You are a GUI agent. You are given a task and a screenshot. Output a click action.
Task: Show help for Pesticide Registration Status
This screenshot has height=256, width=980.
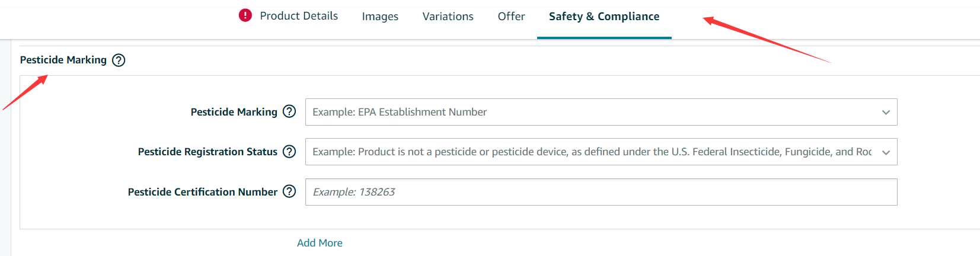click(x=289, y=152)
